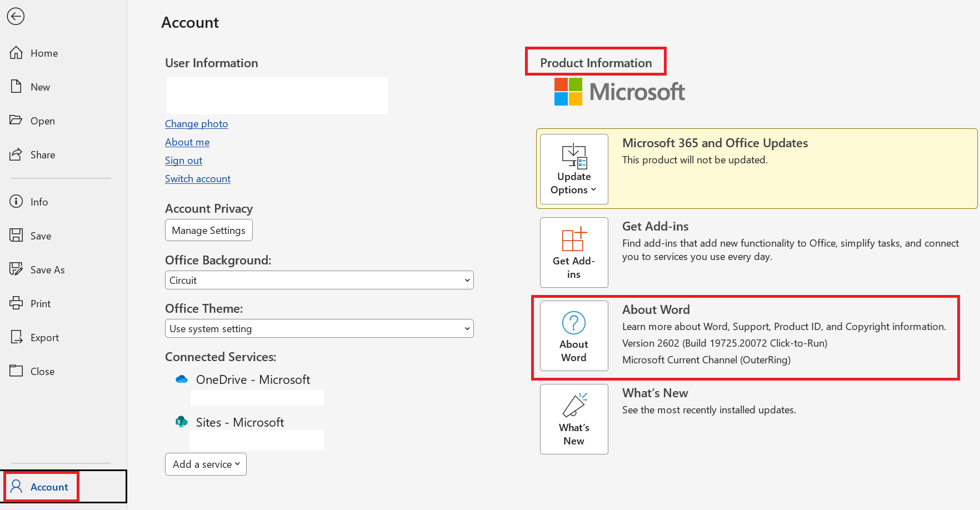Open the Home page icon
980x510 pixels.
pos(16,53)
